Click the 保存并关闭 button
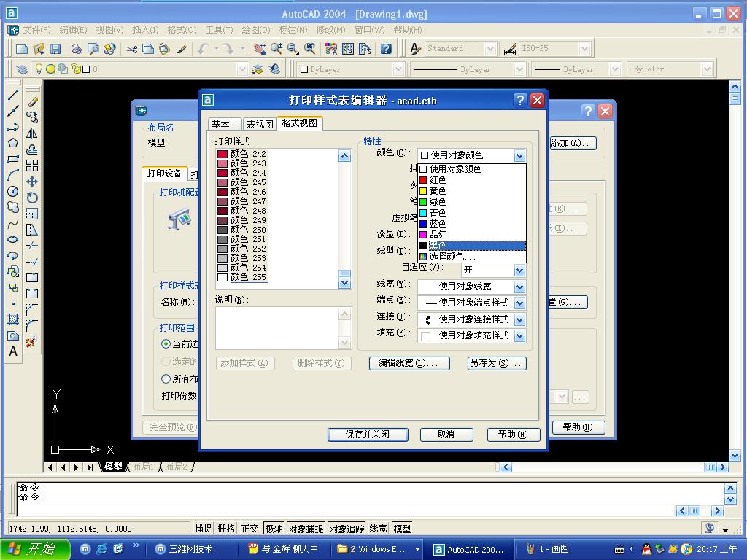747x560 pixels. click(368, 435)
